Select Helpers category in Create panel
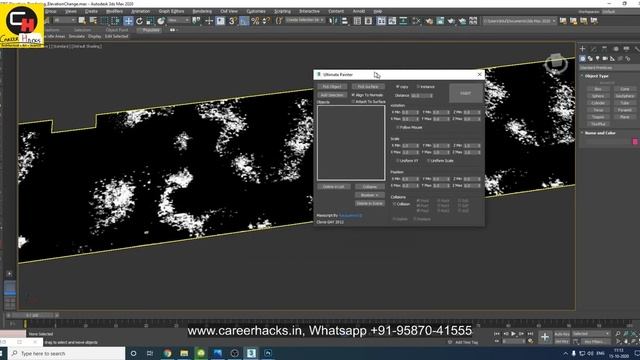640x360 pixels. [x=612, y=59]
